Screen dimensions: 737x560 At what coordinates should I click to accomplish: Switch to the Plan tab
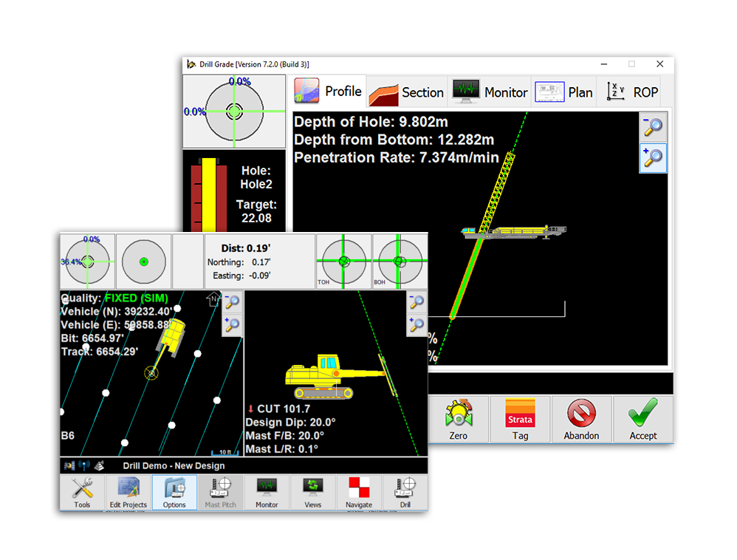[564, 92]
